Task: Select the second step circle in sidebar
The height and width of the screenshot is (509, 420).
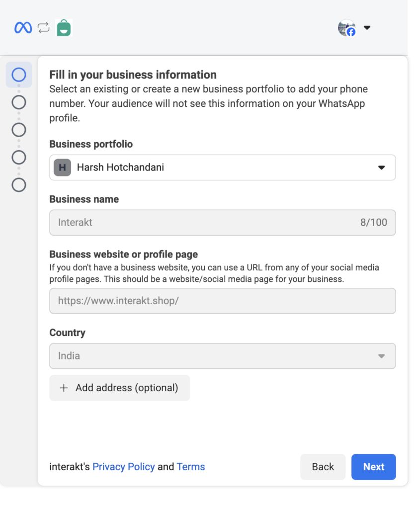Action: tap(19, 102)
